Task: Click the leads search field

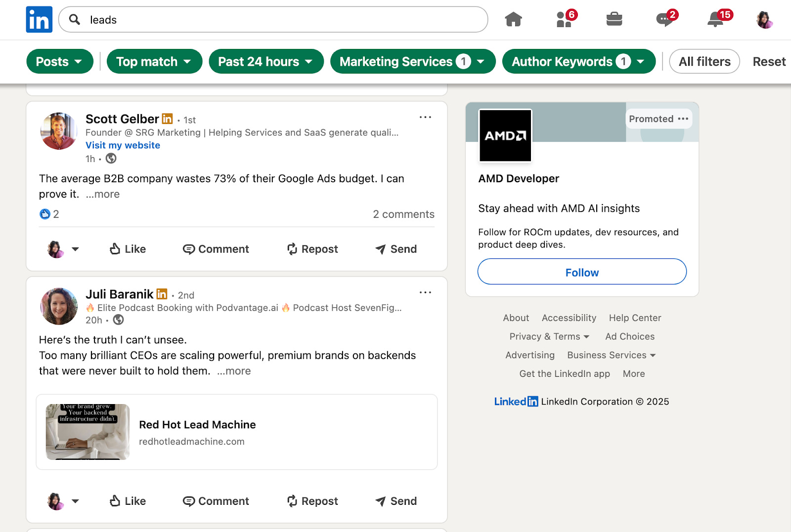Action: [x=273, y=19]
